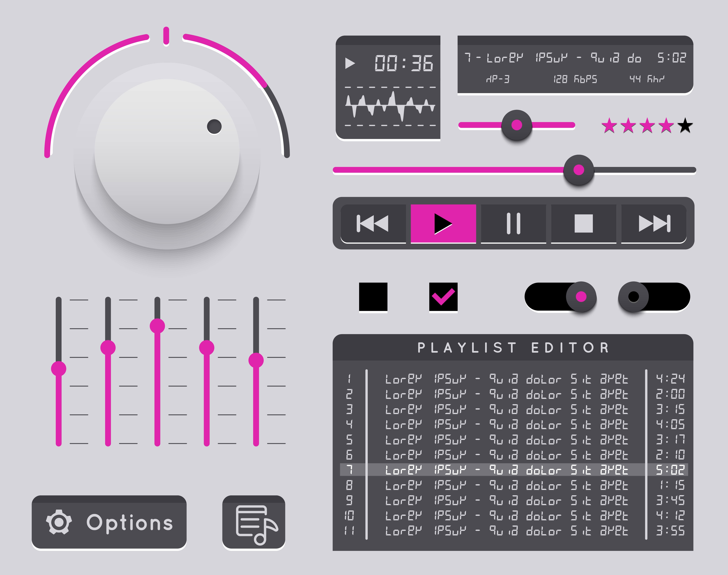Viewport: 728px width, 575px height.
Task: Click the gear icon in Options
Action: click(59, 522)
